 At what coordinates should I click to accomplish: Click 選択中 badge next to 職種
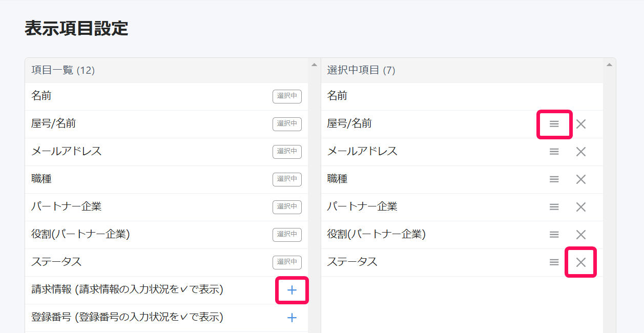[287, 179]
